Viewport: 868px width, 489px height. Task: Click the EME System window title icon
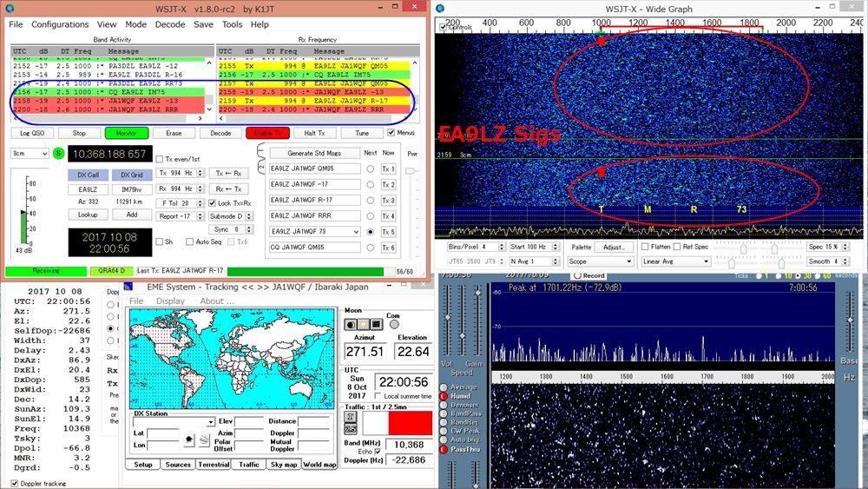(x=128, y=287)
